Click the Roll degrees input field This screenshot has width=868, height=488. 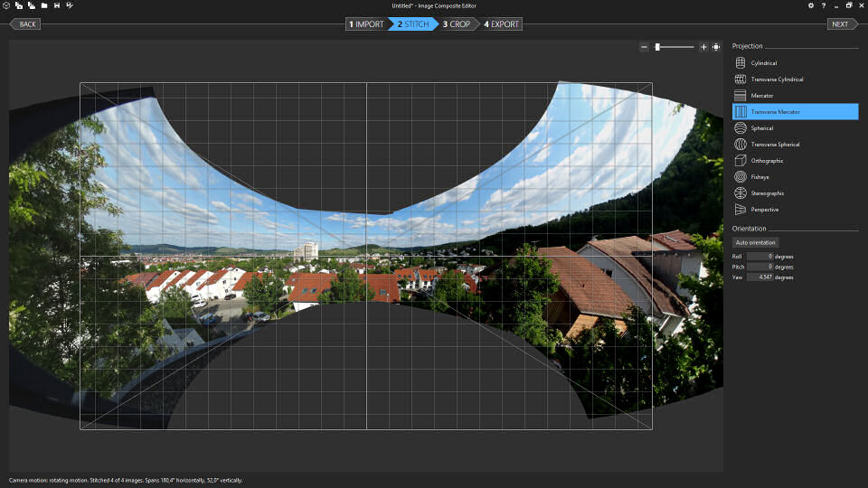click(759, 257)
